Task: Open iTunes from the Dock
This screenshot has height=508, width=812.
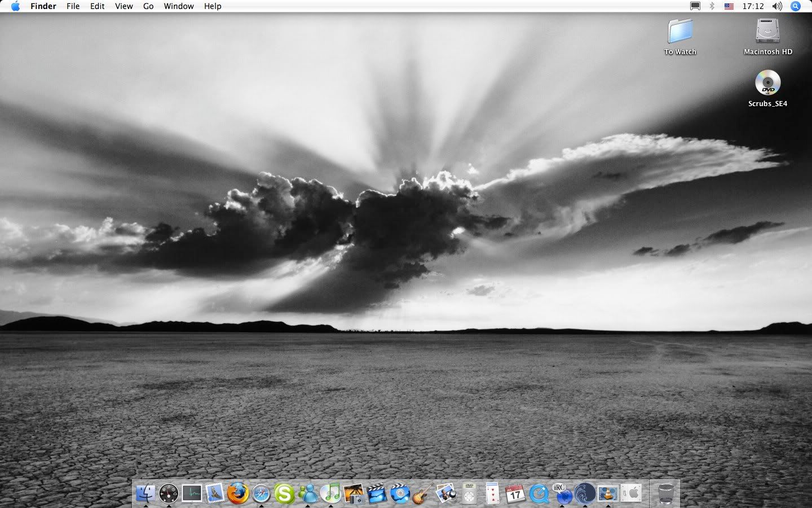Action: (330, 494)
